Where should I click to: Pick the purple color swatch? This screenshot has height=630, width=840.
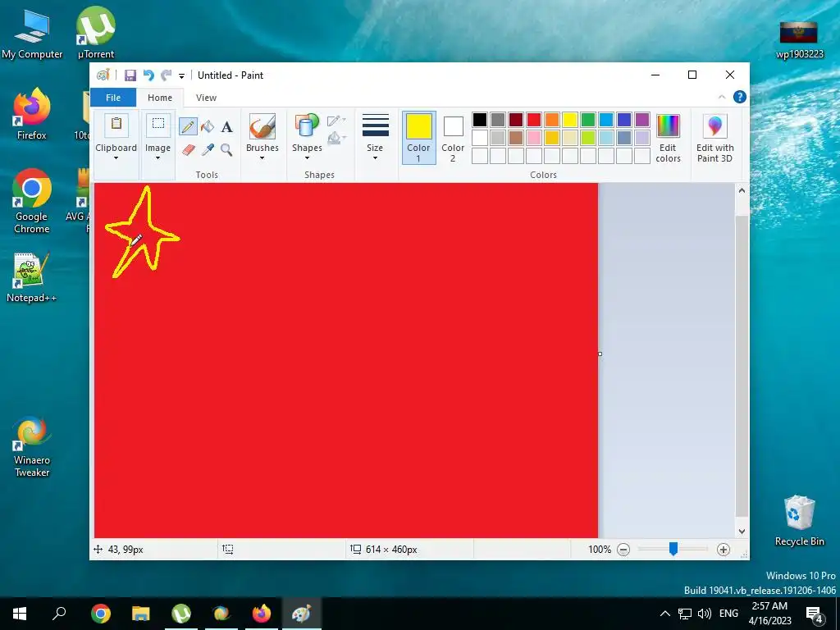tap(641, 120)
